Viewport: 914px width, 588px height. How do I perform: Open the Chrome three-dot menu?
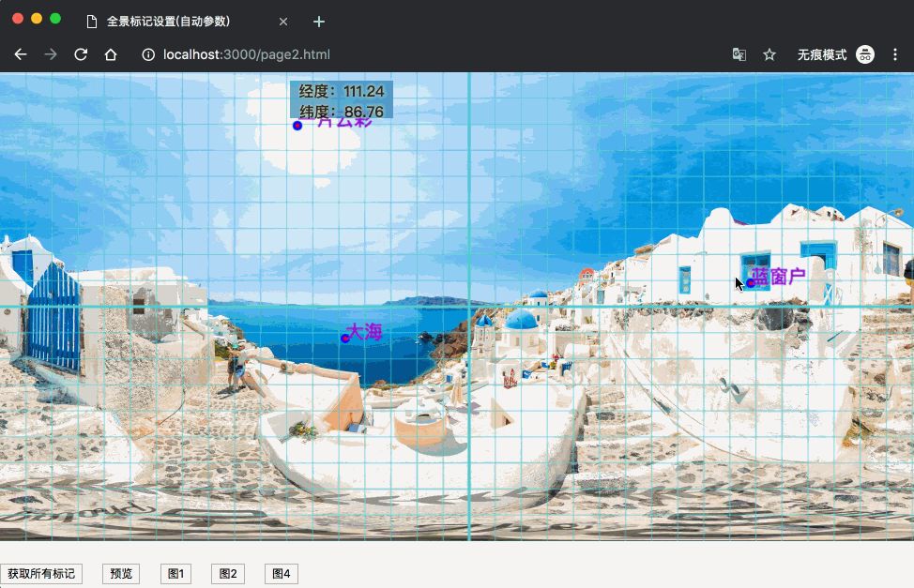pos(896,54)
